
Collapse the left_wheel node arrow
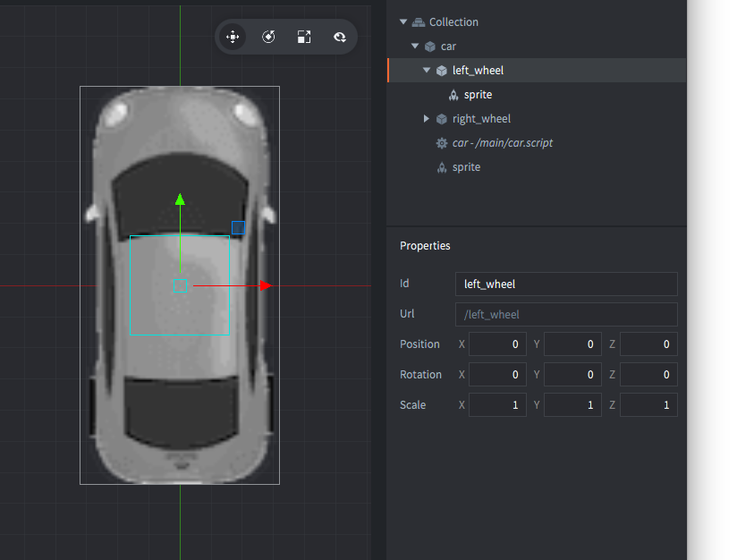[427, 70]
